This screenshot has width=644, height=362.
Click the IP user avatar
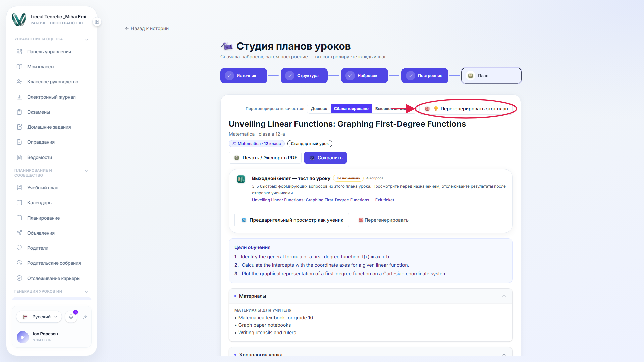point(23,337)
